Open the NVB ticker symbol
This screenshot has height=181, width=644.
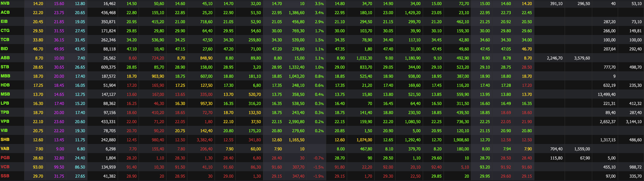click(5, 3)
